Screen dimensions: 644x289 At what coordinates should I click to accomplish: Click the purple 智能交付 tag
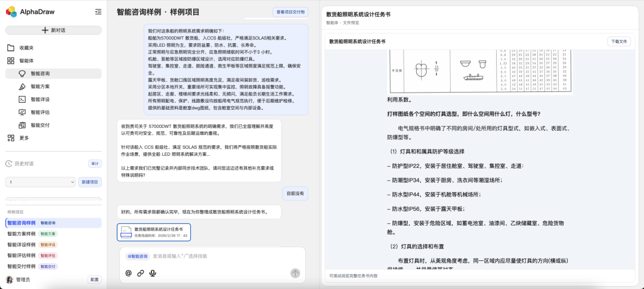tap(48, 266)
